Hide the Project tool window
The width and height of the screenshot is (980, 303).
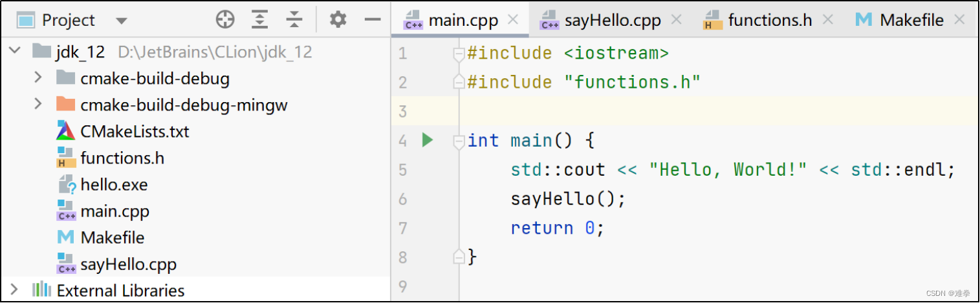[x=373, y=20]
